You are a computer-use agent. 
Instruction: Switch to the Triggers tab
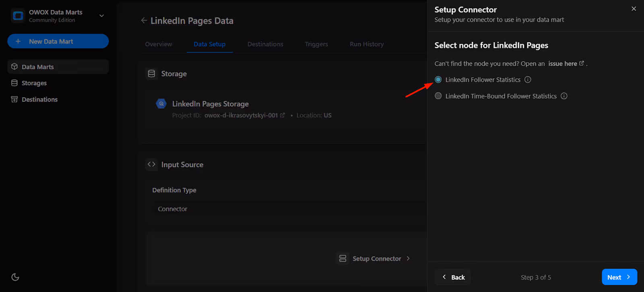[316, 44]
